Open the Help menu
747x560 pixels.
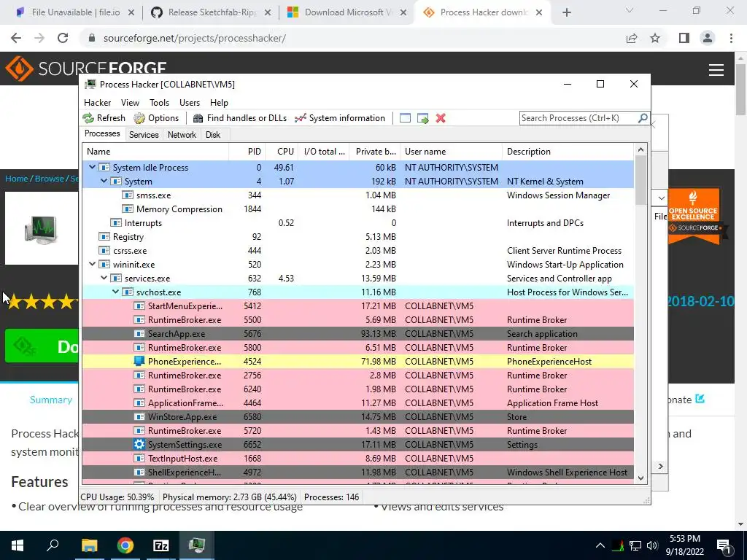tap(219, 102)
